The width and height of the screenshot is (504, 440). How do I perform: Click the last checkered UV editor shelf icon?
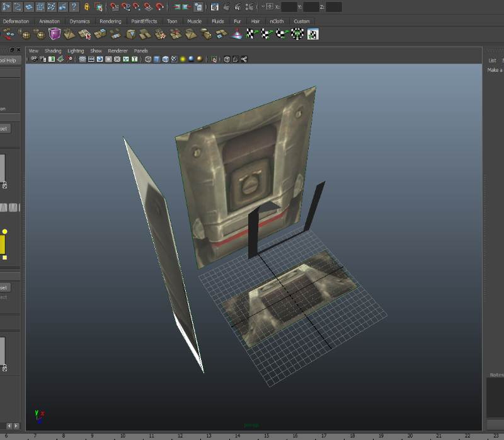[312, 34]
